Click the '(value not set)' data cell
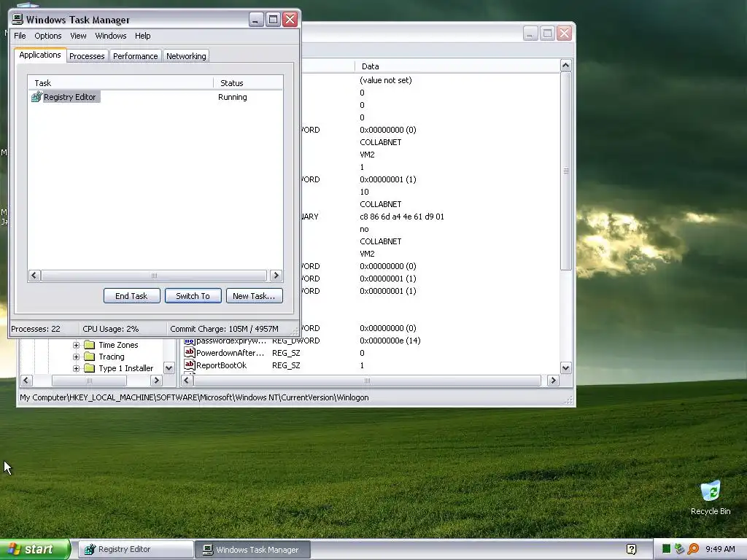Screen dimensions: 747x560 coord(386,80)
